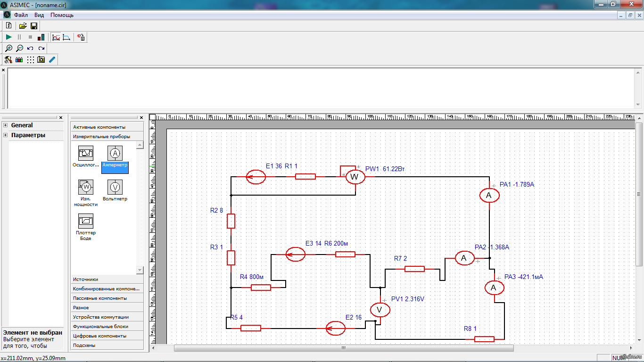The height and width of the screenshot is (362, 644).
Task: Open a circuit file with folder icon
Action: 23,26
